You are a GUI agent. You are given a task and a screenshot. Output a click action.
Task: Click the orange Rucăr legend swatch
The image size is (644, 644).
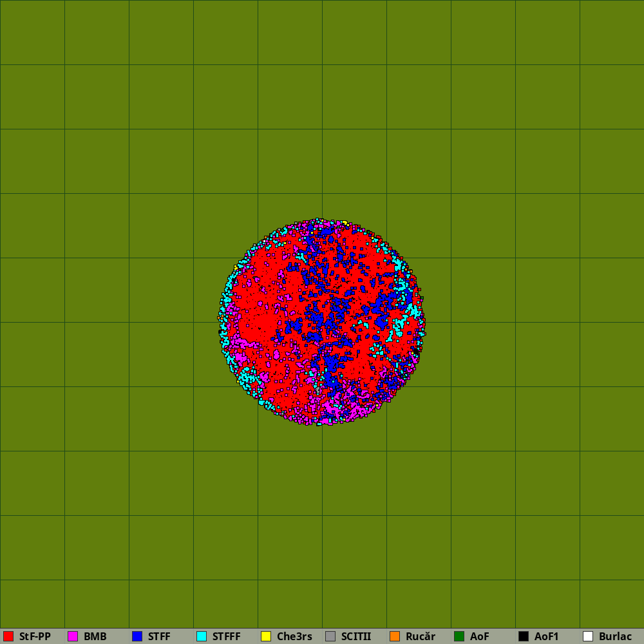click(395, 636)
